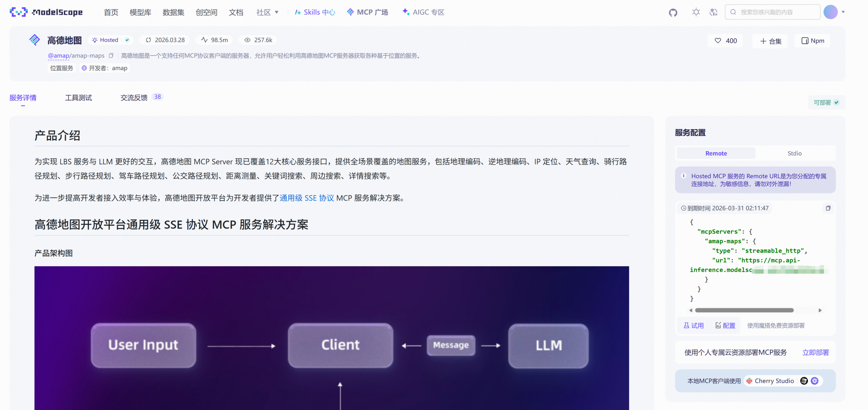
Task: Switch to the Stdio configuration tab
Action: [794, 153]
